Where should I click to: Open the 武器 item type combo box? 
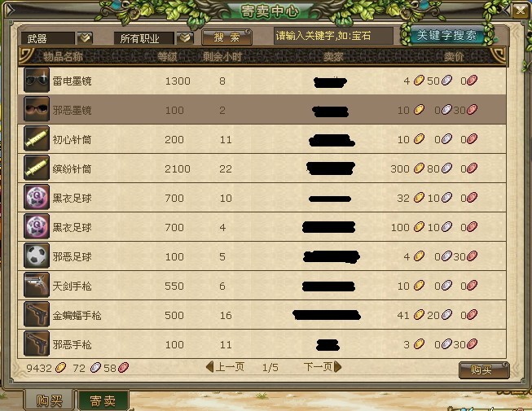point(48,38)
